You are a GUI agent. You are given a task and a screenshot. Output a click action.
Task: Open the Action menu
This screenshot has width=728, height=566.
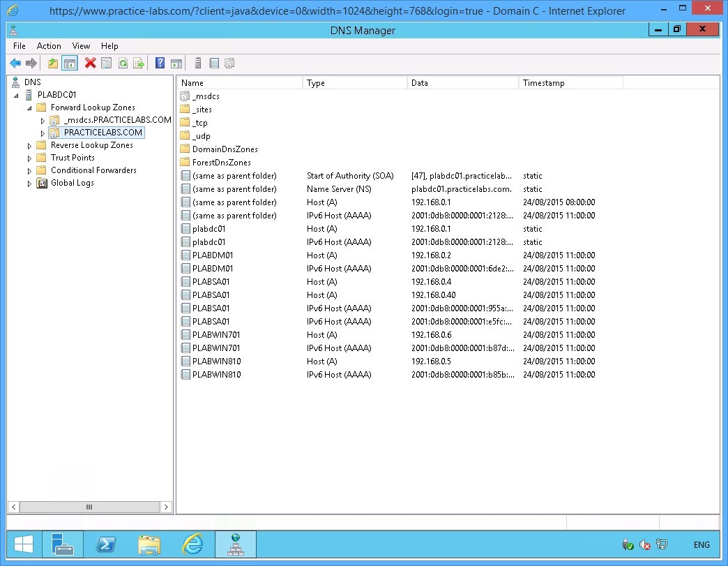click(x=49, y=46)
